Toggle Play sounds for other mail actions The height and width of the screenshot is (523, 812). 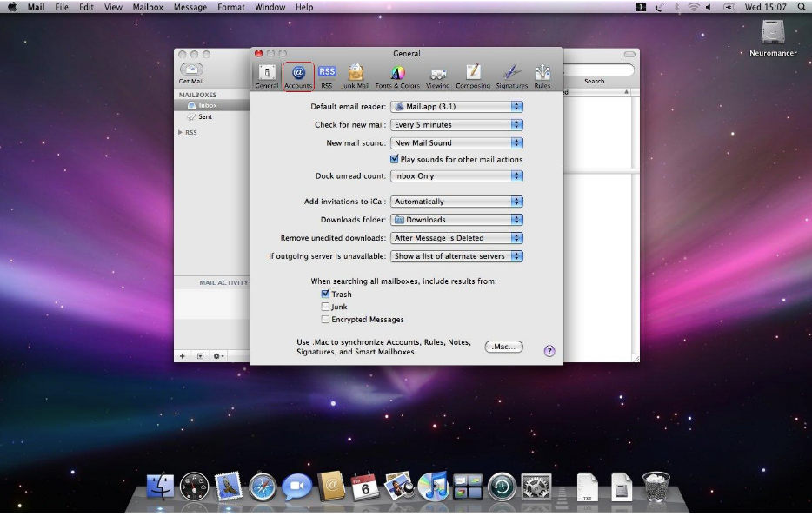click(x=395, y=159)
